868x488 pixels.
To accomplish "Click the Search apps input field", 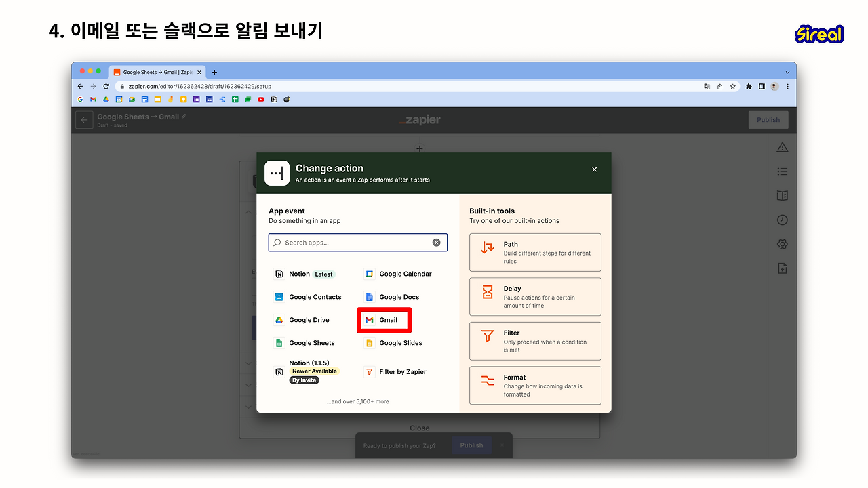I will (357, 243).
